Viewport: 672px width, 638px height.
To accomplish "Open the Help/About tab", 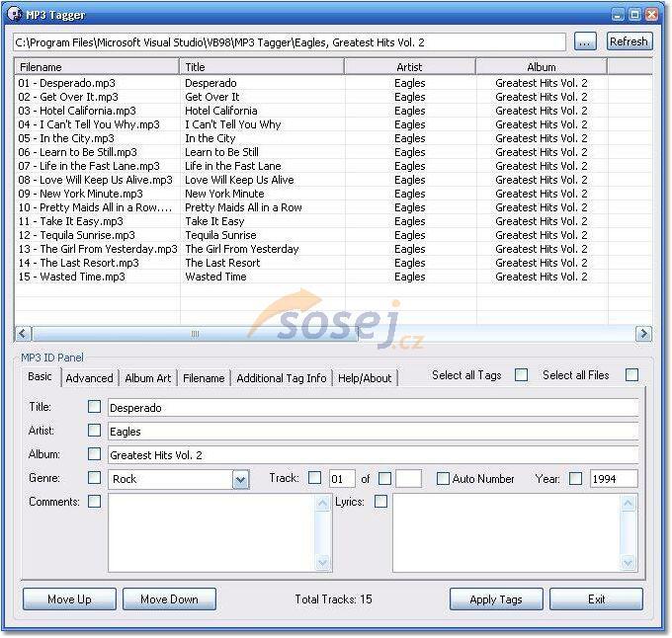I will [x=365, y=378].
